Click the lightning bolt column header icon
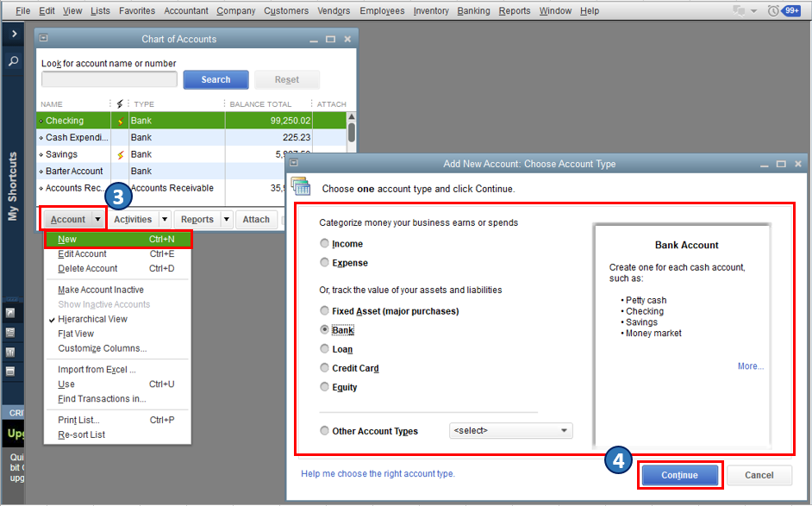 tap(120, 103)
